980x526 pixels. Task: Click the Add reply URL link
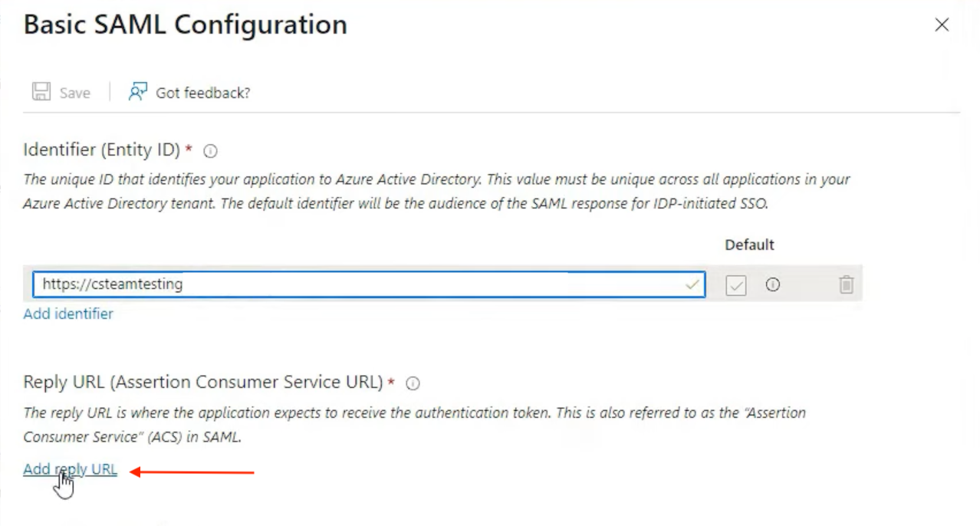click(71, 469)
